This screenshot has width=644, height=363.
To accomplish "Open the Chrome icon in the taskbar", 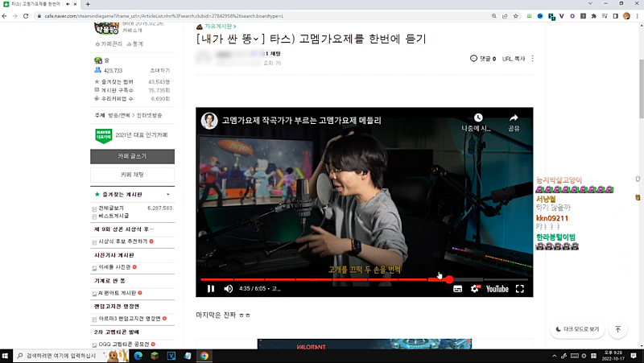I will pyautogui.click(x=204, y=356).
